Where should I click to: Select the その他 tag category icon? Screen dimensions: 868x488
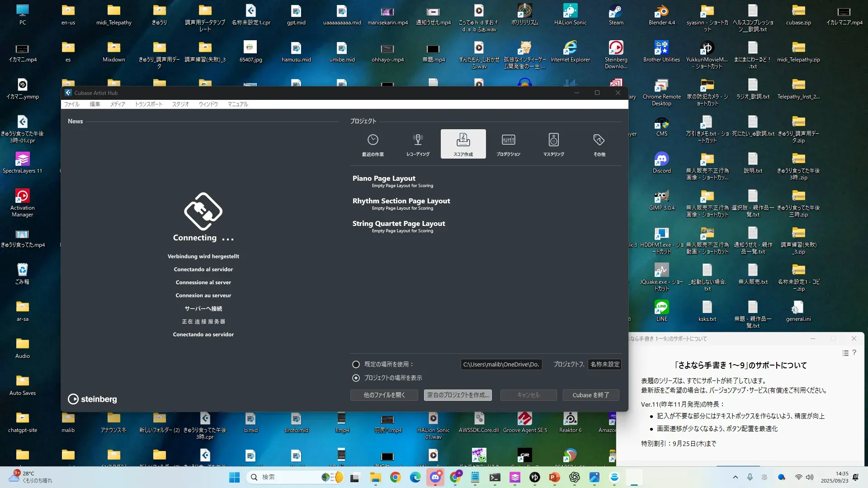tap(599, 140)
